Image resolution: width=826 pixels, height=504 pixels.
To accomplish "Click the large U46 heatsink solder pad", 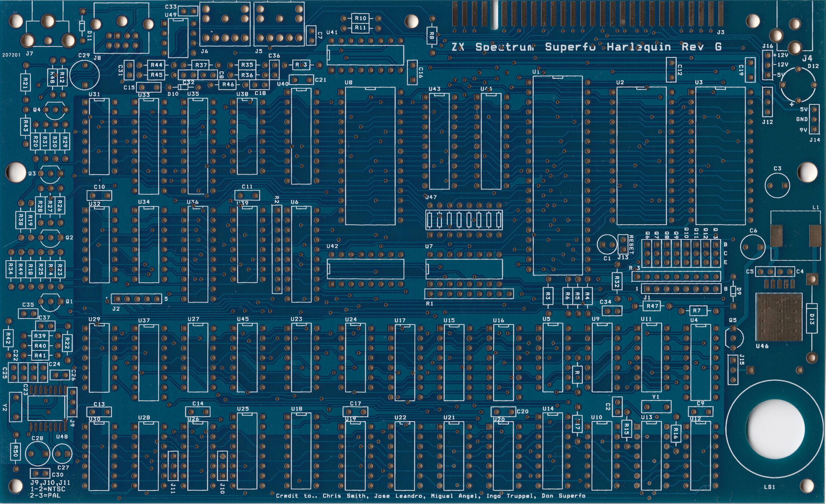I will pyautogui.click(x=779, y=317).
